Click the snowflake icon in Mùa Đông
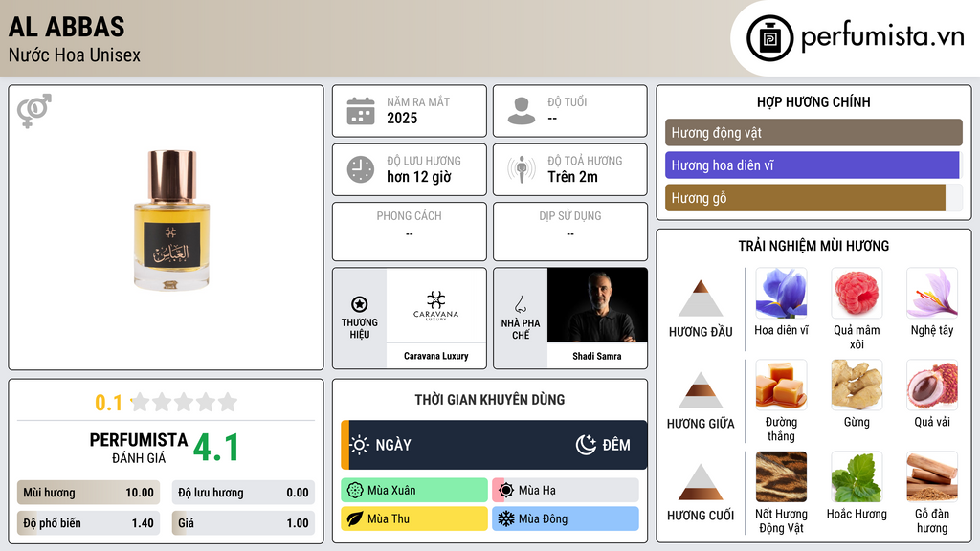 [506, 518]
